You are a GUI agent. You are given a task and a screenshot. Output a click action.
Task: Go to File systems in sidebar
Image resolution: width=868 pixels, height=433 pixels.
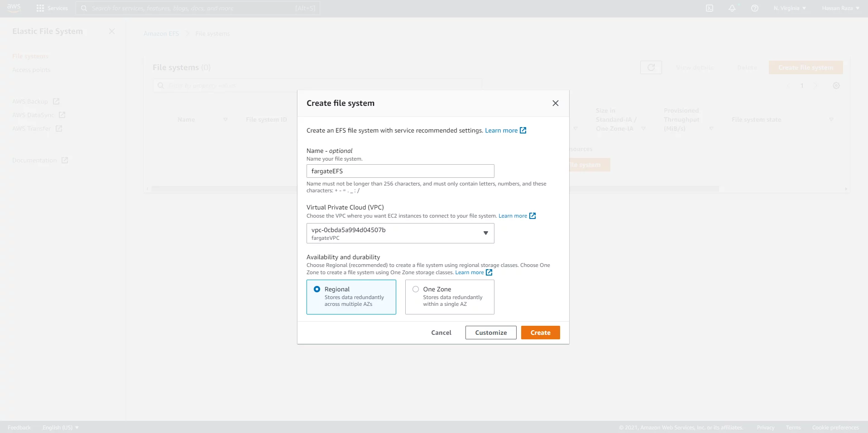(x=30, y=56)
